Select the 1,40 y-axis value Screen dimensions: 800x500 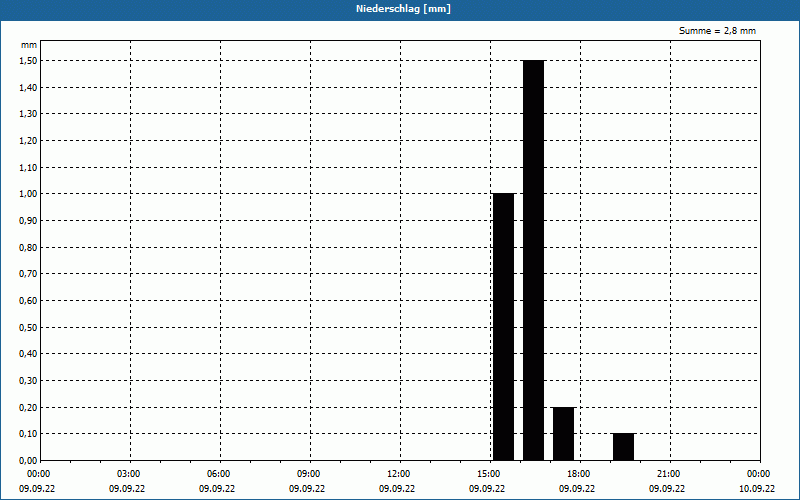(x=28, y=88)
